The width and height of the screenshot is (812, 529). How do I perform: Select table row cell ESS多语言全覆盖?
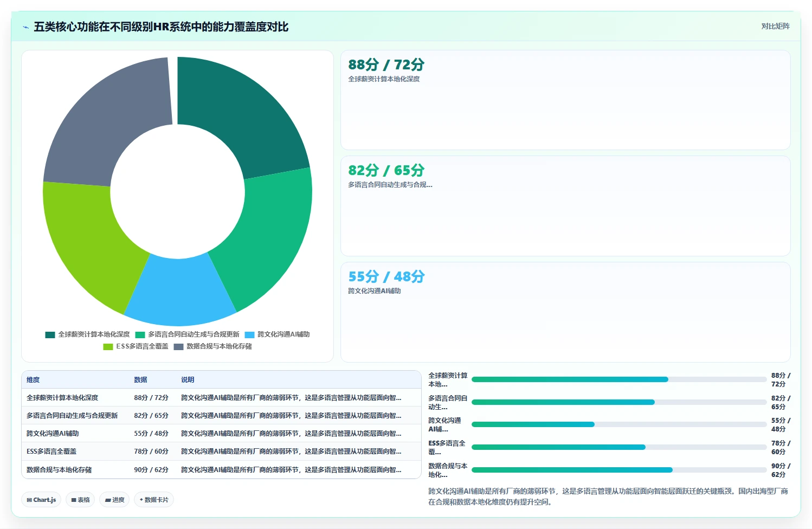pyautogui.click(x=51, y=451)
